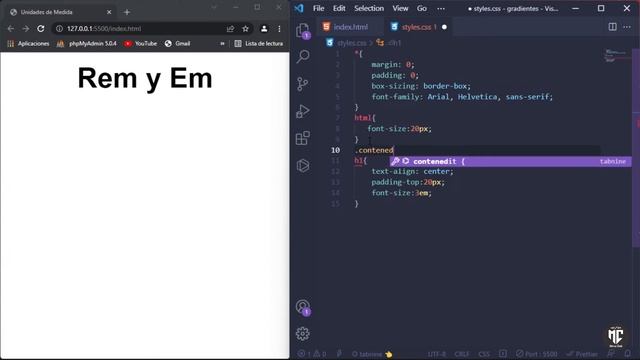
Task: Open the Chrome profile icon
Action: (x=264, y=29)
